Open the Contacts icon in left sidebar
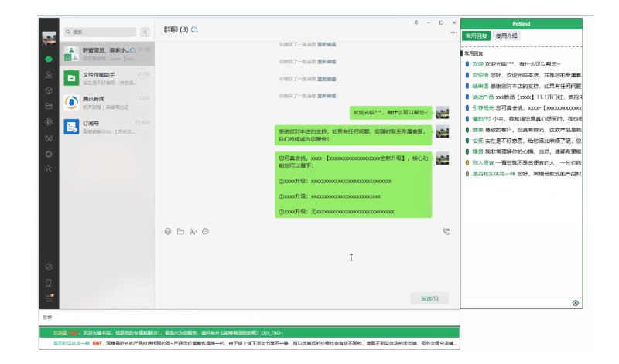The height and width of the screenshot is (364, 619). [49, 74]
